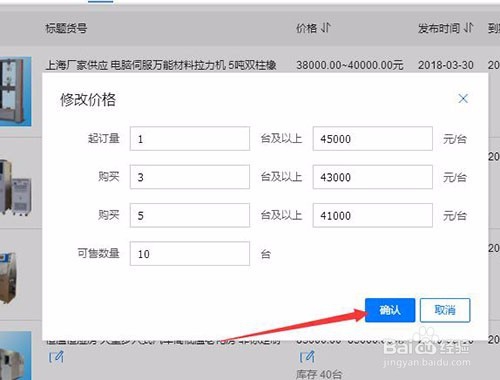
Task: Click the 标题货号 column header
Action: [66, 28]
